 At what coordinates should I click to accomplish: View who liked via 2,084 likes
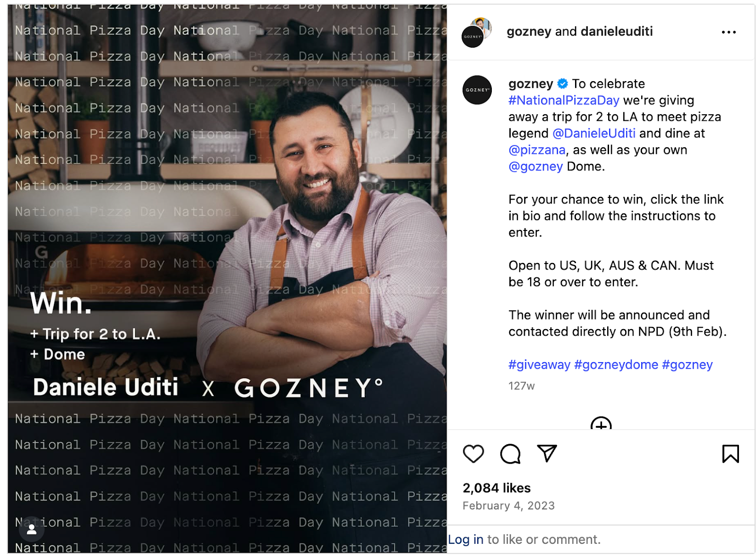(496, 488)
